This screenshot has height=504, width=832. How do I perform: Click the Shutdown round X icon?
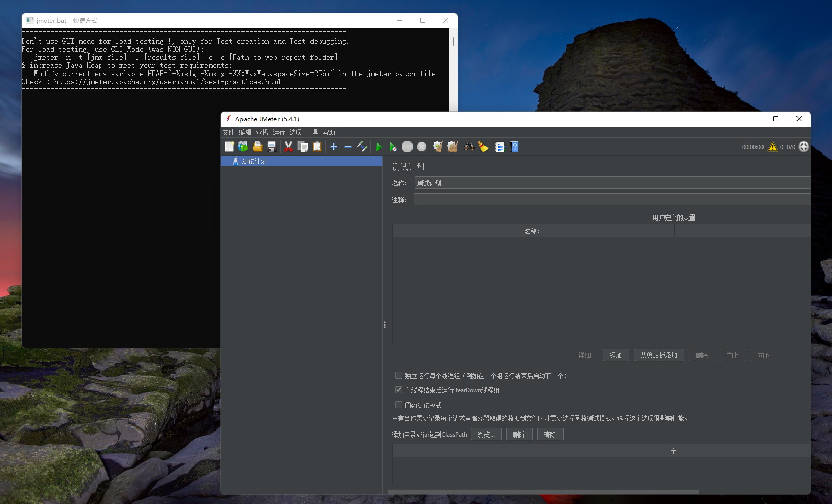422,147
